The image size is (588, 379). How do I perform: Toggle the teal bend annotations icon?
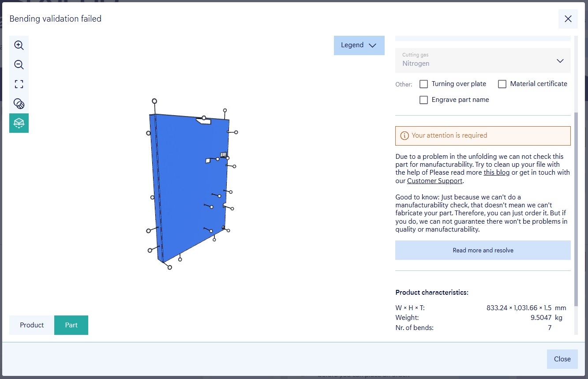coord(19,123)
